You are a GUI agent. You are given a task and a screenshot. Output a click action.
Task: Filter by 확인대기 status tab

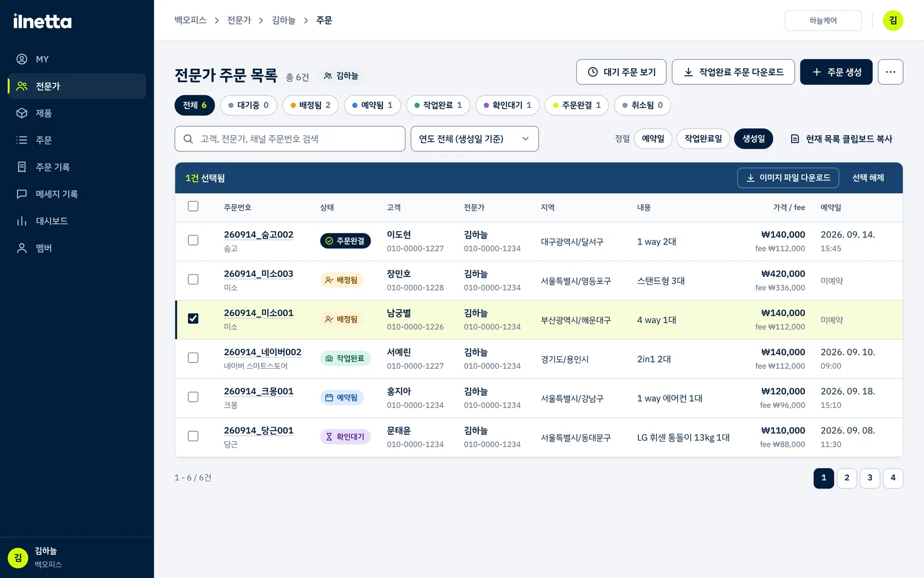click(508, 105)
